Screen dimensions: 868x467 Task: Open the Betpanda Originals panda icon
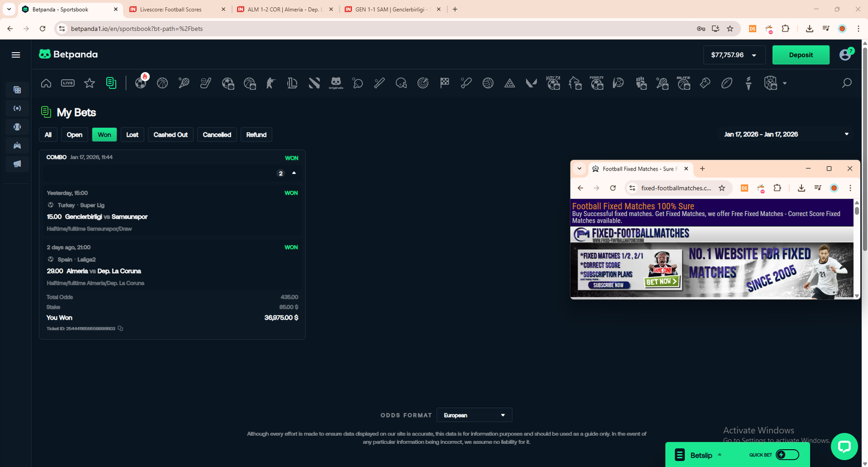click(336, 83)
